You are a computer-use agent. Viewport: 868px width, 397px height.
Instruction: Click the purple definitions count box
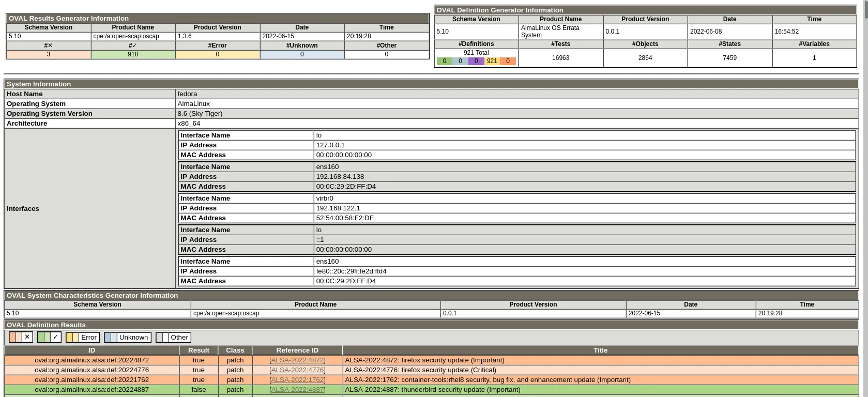tap(476, 61)
